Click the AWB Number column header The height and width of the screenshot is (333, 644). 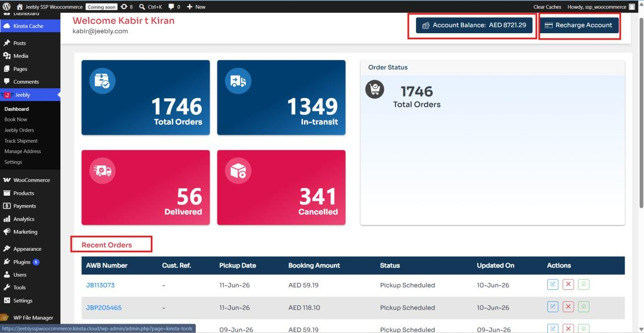107,266
